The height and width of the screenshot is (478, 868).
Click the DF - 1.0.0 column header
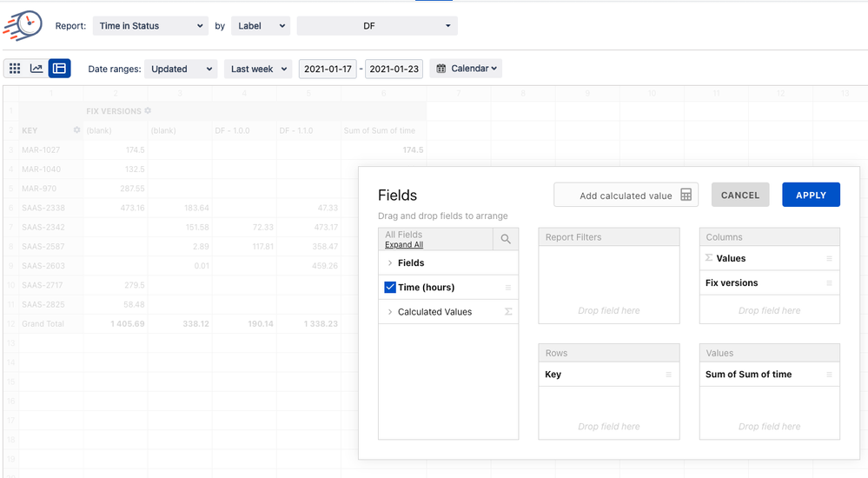point(244,130)
